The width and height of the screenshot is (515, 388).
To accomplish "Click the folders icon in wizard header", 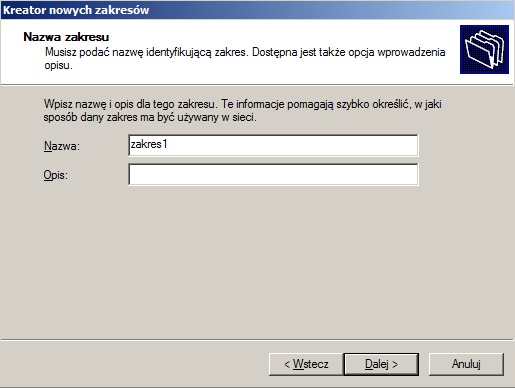I will click(x=484, y=49).
